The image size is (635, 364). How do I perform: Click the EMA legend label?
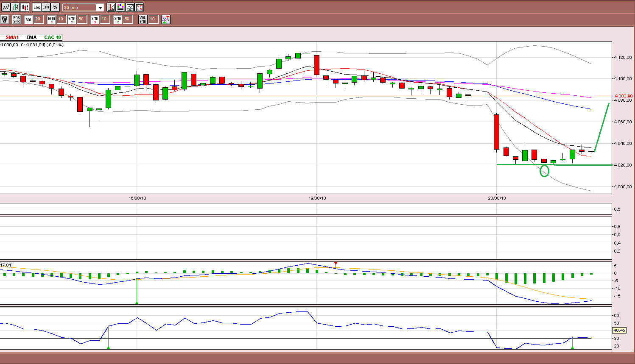click(32, 37)
